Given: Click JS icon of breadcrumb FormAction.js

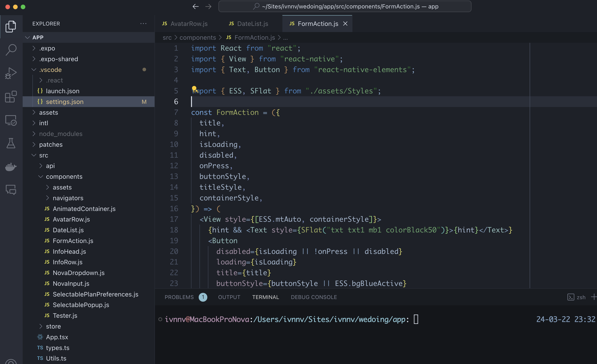Looking at the screenshot, I should pos(229,38).
